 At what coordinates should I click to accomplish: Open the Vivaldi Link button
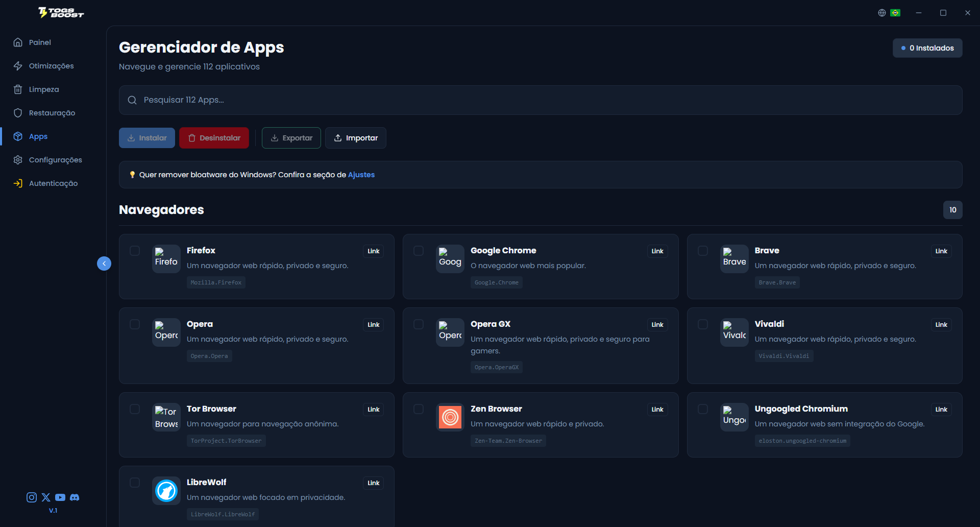[x=941, y=325]
